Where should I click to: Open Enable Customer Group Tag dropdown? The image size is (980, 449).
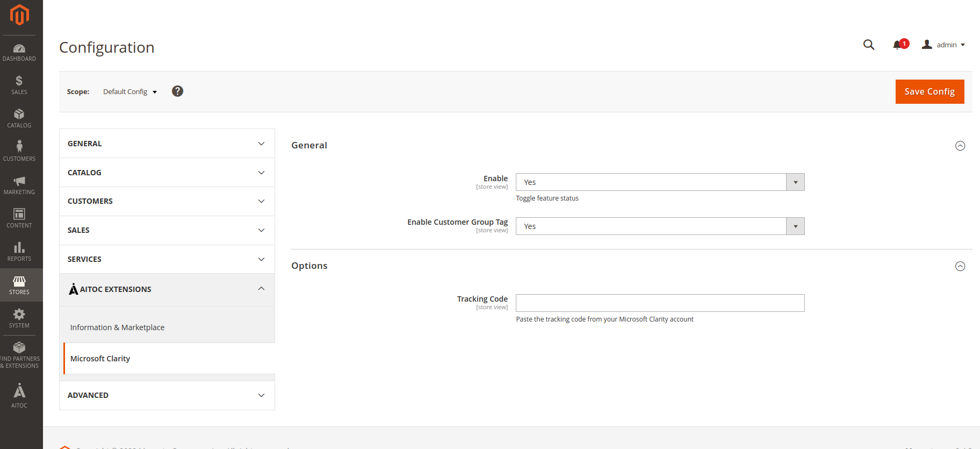660,226
